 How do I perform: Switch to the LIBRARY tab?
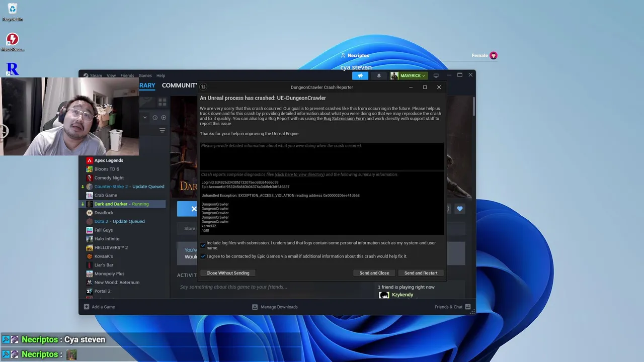pos(147,85)
